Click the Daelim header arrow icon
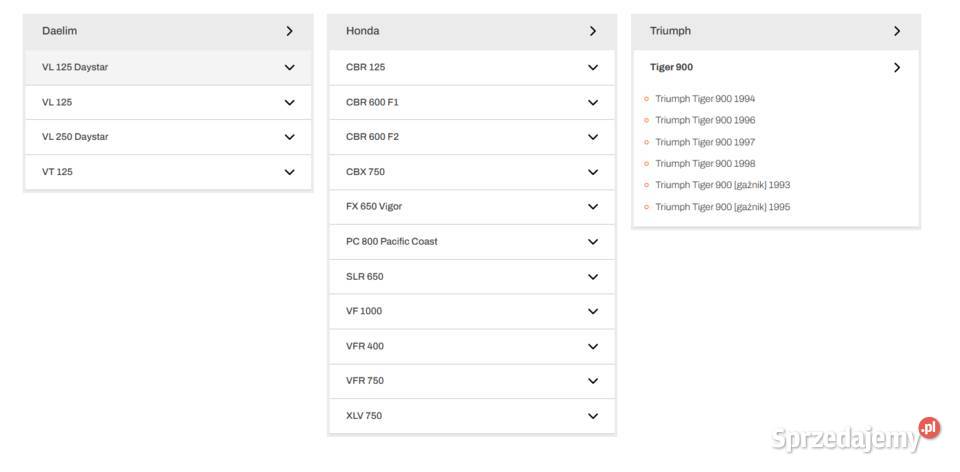 [x=290, y=31]
